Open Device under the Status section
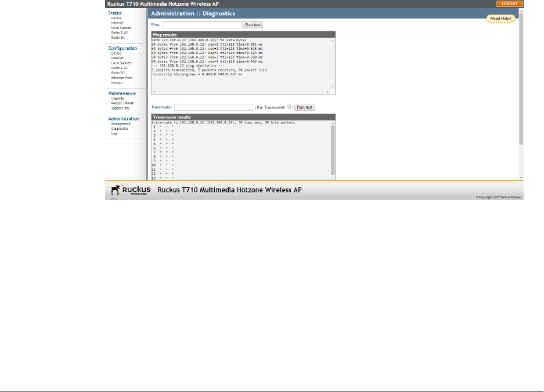This screenshot has height=392, width=544. point(116,18)
